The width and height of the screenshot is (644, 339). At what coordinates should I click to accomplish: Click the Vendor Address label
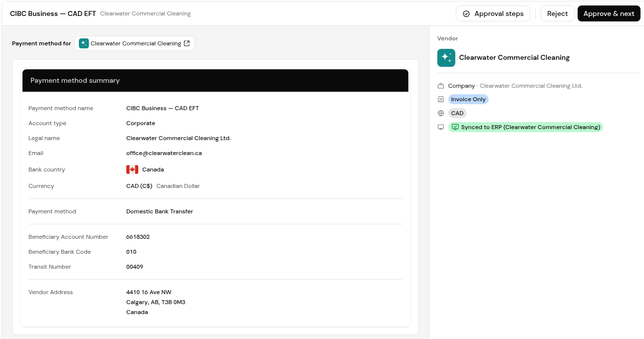(50, 292)
